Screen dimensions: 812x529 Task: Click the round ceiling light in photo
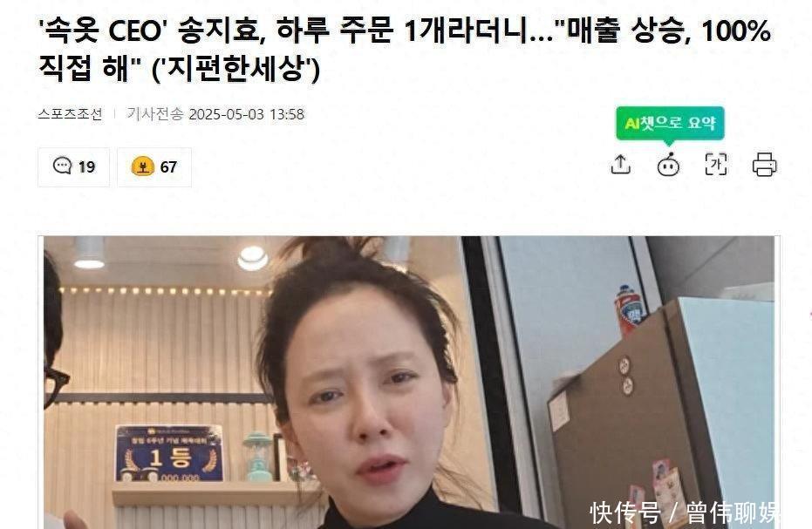tap(253, 258)
